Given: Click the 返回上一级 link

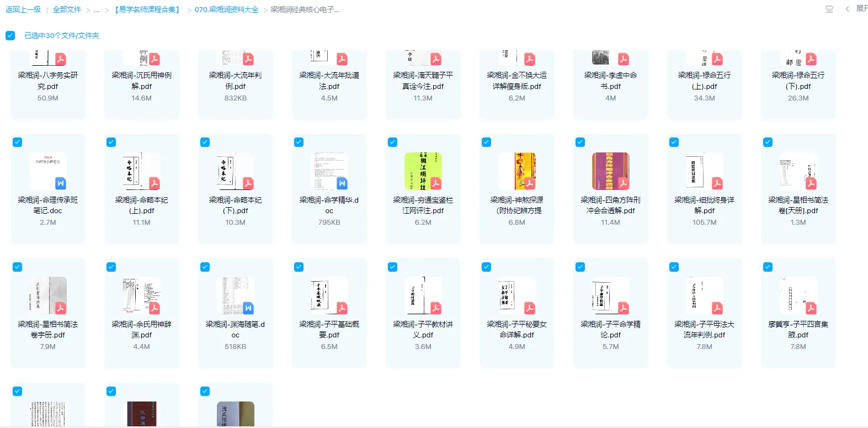Looking at the screenshot, I should click(23, 9).
